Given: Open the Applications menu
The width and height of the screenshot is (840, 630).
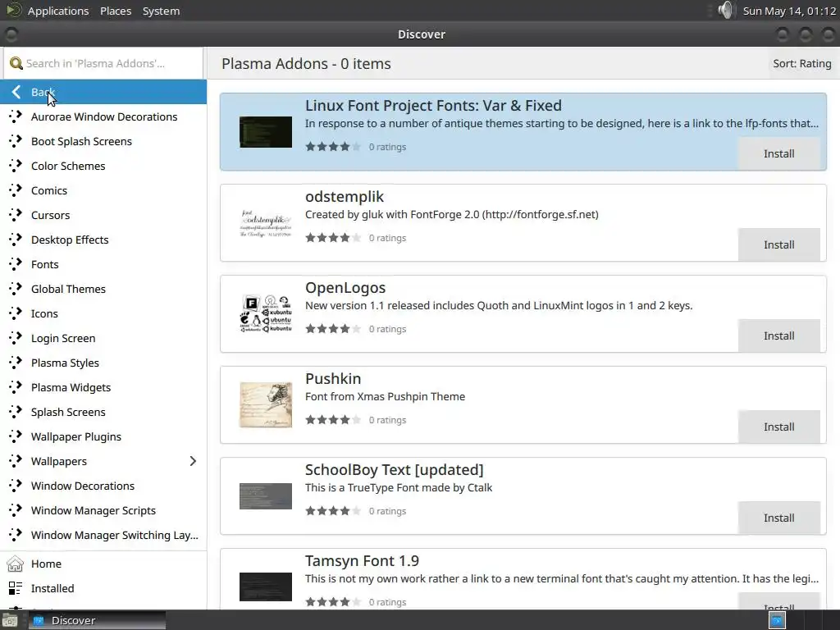Looking at the screenshot, I should [57, 11].
